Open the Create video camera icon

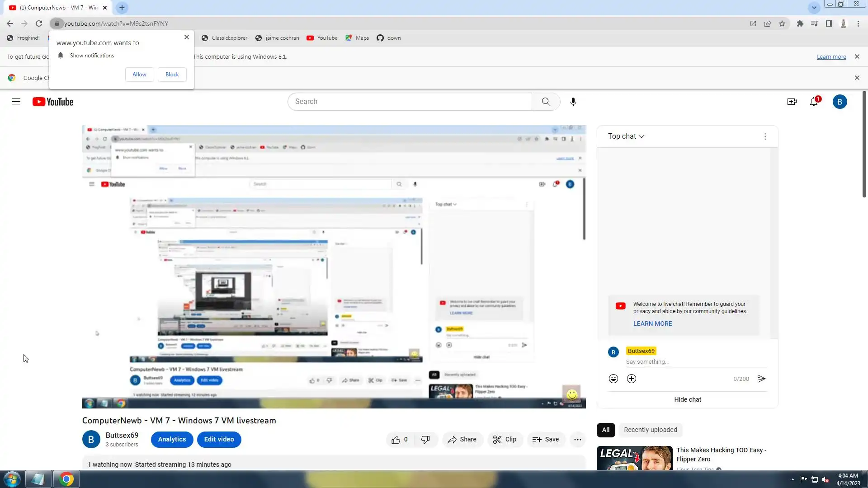[792, 102]
